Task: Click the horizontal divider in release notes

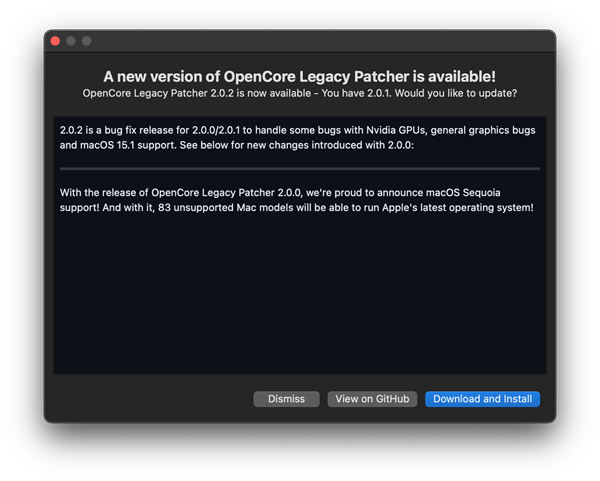Action: (299, 169)
